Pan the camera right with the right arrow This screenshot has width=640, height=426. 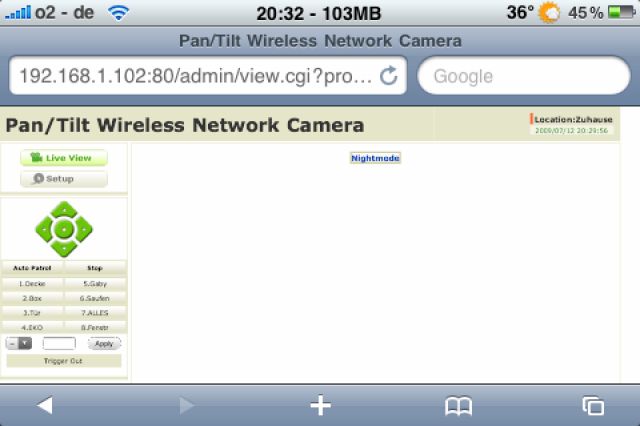(84, 229)
